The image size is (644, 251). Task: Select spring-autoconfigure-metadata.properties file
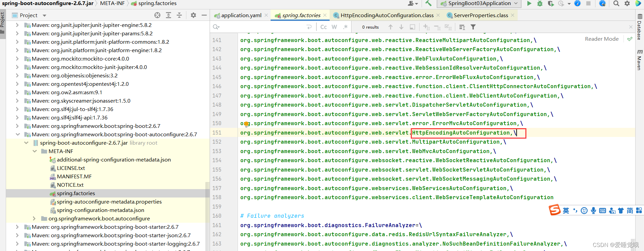pos(109,202)
